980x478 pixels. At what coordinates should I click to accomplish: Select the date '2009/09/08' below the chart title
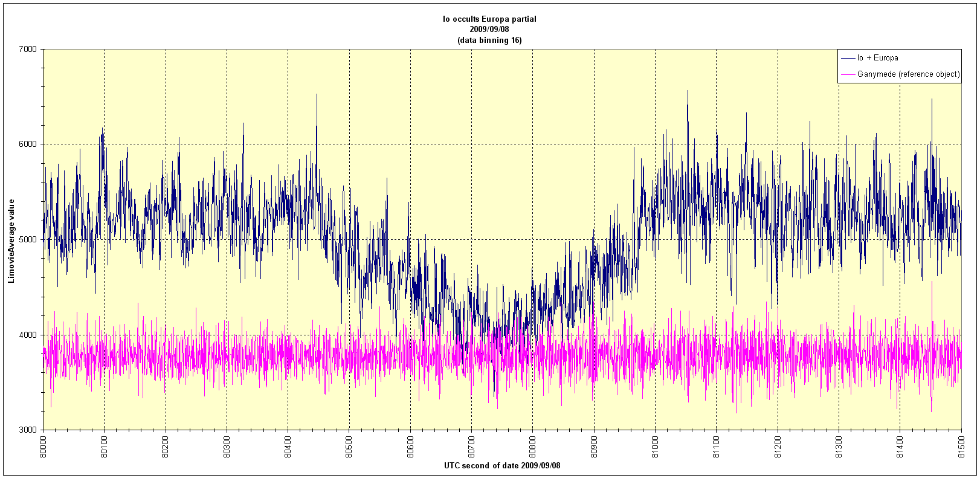pyautogui.click(x=489, y=29)
